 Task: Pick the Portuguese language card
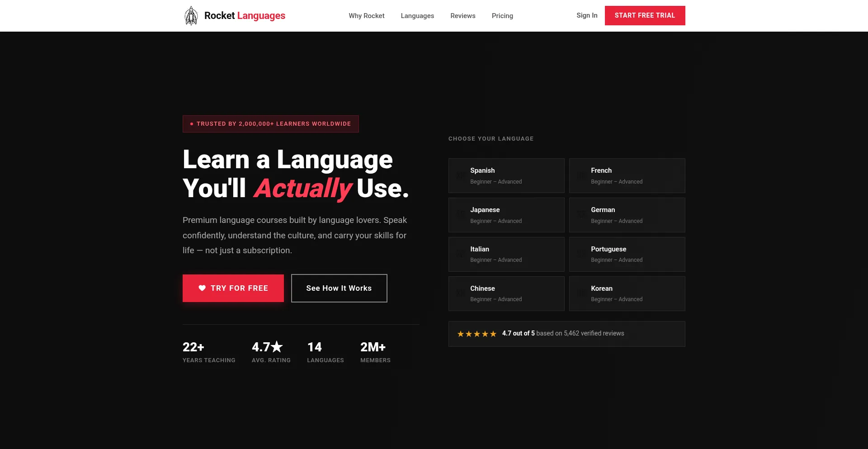tap(627, 254)
